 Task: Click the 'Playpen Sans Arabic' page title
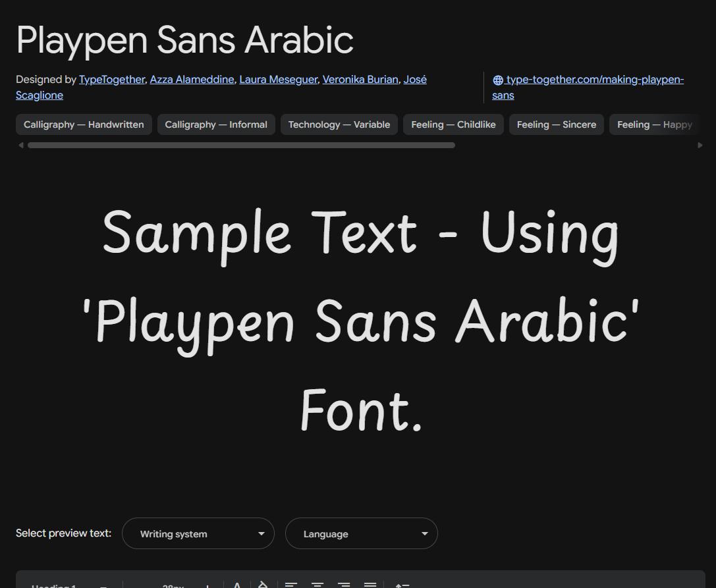point(185,40)
